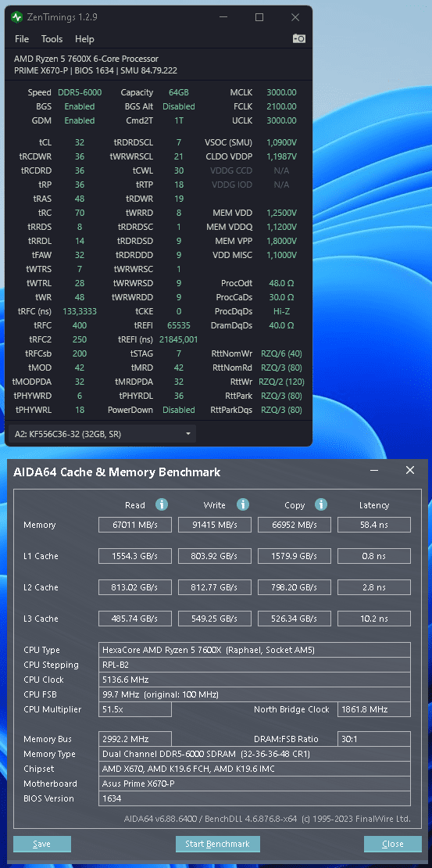Click the MEM VDD 1,2500V value
The image size is (432, 868).
[281, 213]
